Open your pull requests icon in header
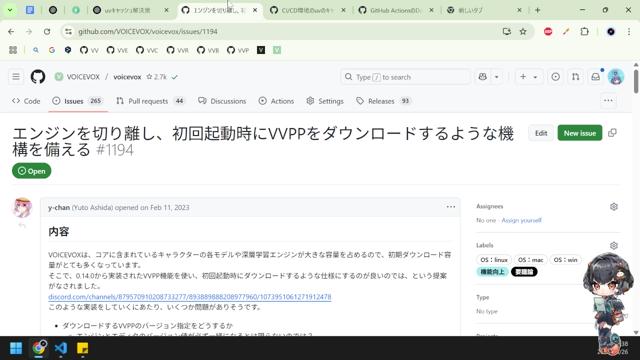640x360 pixels. click(x=576, y=77)
